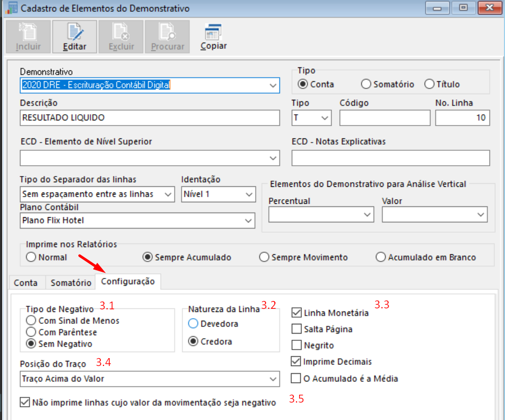Click the Copiar toolbar icon
Image resolution: width=505 pixels, height=420 pixels.
[214, 37]
